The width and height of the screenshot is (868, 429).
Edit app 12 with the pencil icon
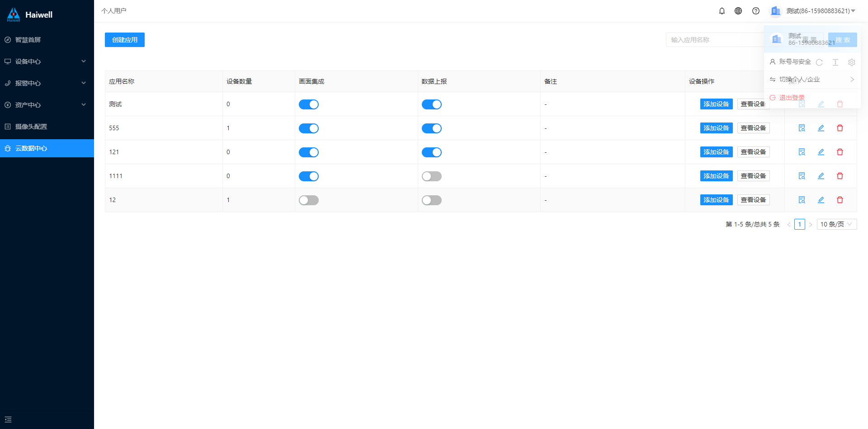click(821, 200)
